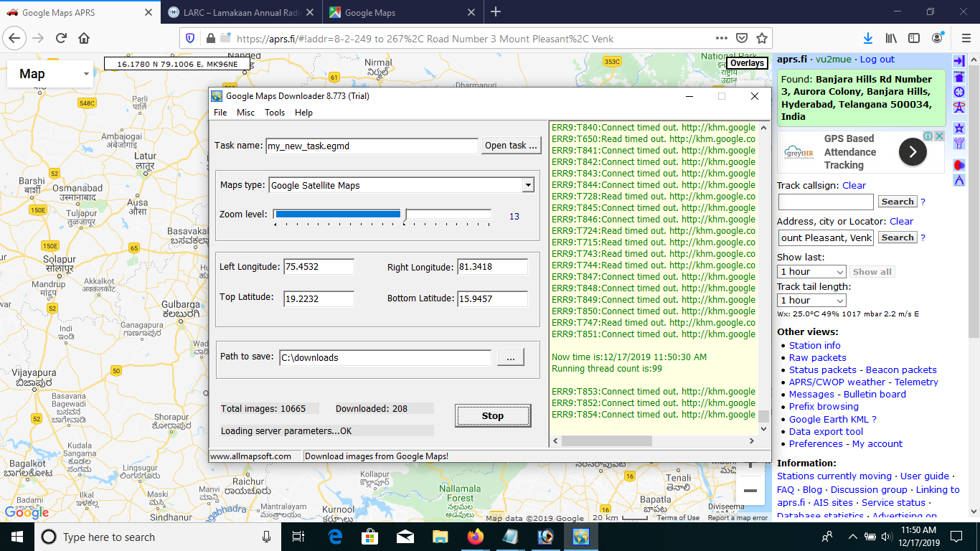Click the aprs.fi hide-sidebar arrow icon
This screenshot has height=551, width=980.
pos(959,62)
